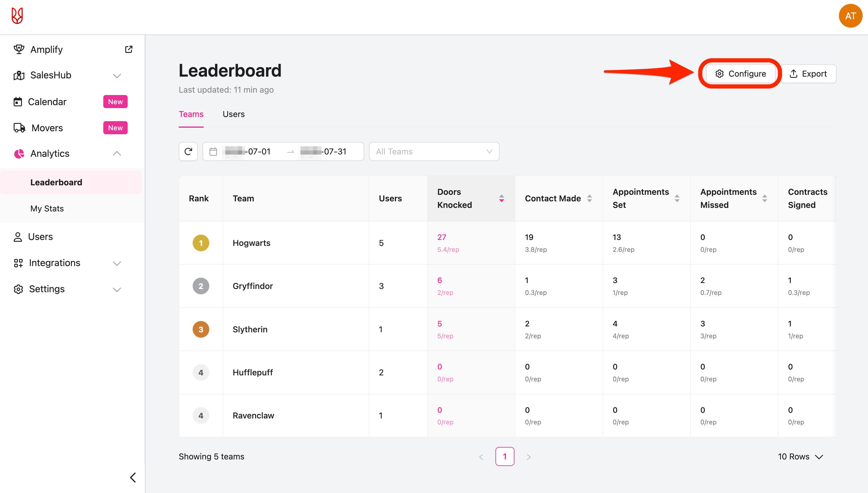
Task: Toggle sort on Contact Made column
Action: click(590, 198)
